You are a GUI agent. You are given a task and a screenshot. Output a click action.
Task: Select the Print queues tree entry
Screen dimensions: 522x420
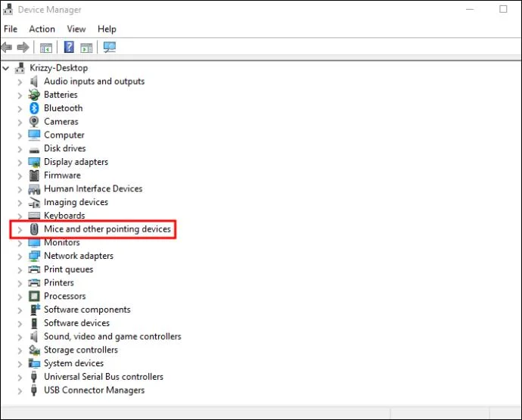point(69,269)
